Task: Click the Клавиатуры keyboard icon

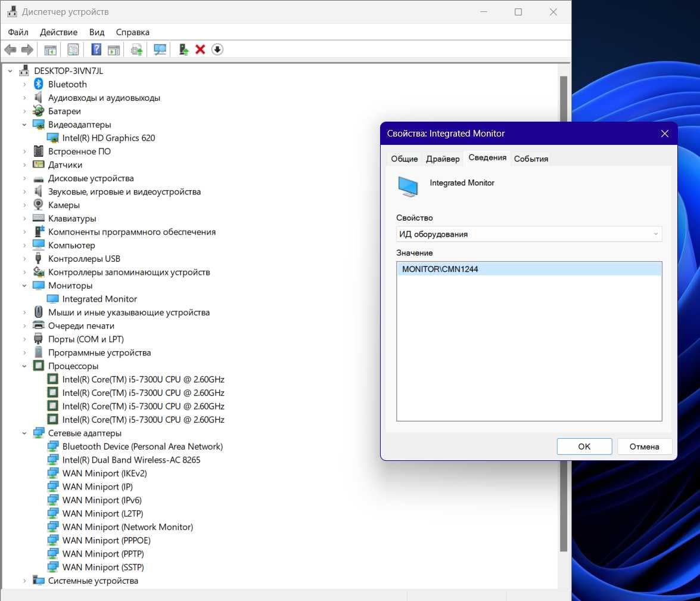Action: point(39,218)
